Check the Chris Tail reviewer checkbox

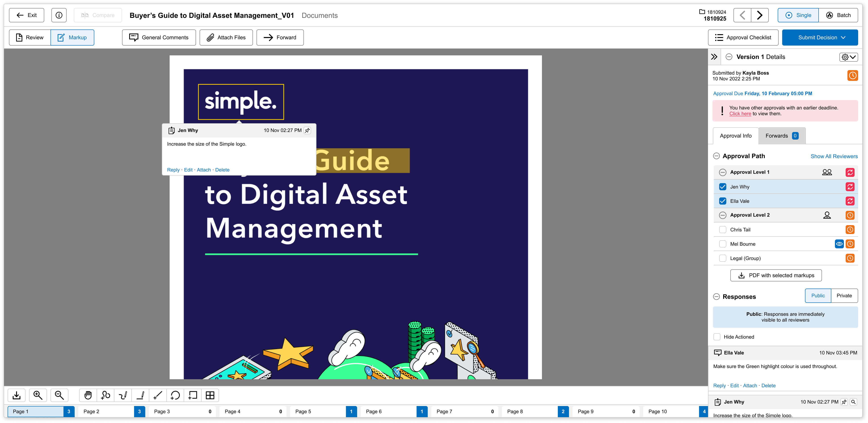pos(723,230)
